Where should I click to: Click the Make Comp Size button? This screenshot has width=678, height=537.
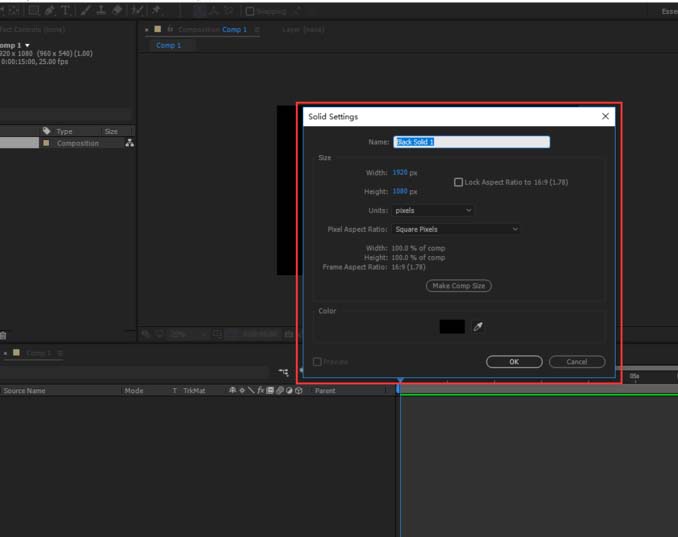pos(459,286)
